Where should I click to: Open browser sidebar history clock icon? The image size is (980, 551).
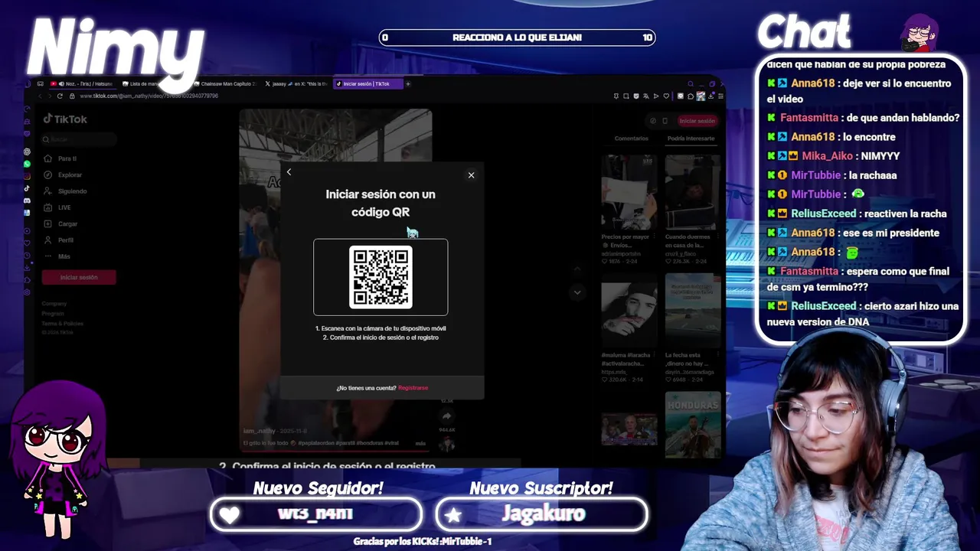28,256
